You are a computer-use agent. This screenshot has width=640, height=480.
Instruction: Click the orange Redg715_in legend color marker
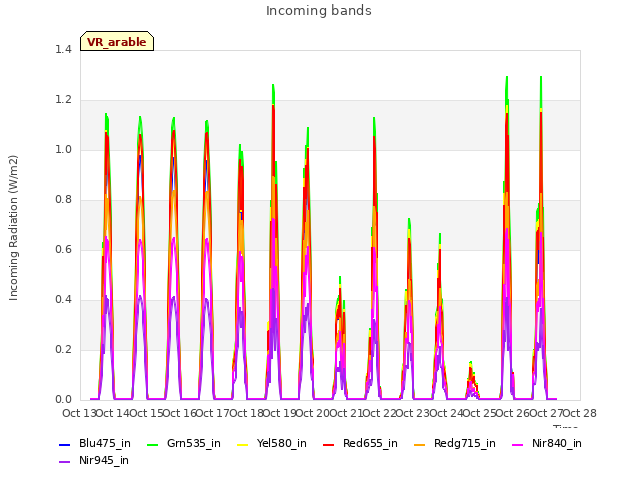tap(419, 444)
